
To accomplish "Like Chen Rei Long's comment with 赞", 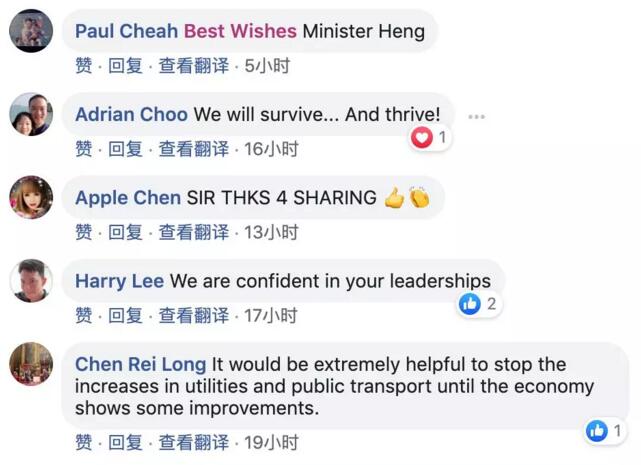I will pyautogui.click(x=84, y=442).
